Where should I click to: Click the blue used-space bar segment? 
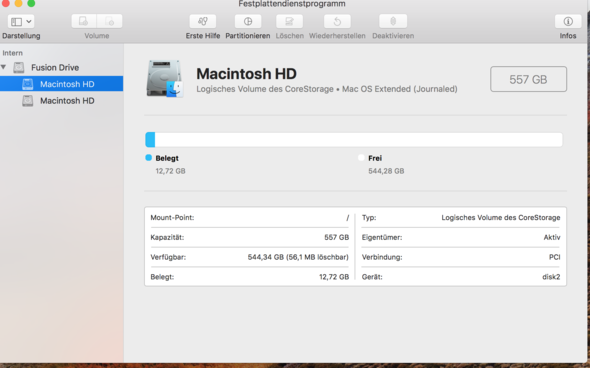click(x=150, y=140)
